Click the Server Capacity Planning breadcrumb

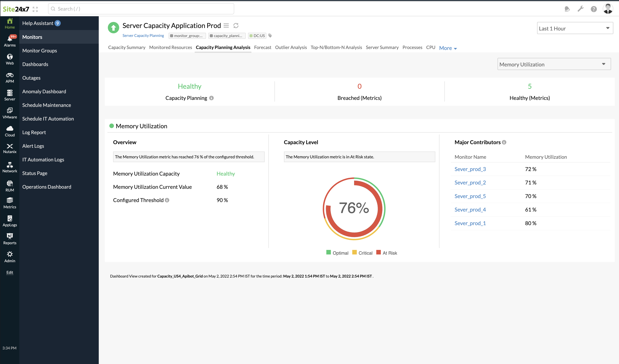pos(143,36)
